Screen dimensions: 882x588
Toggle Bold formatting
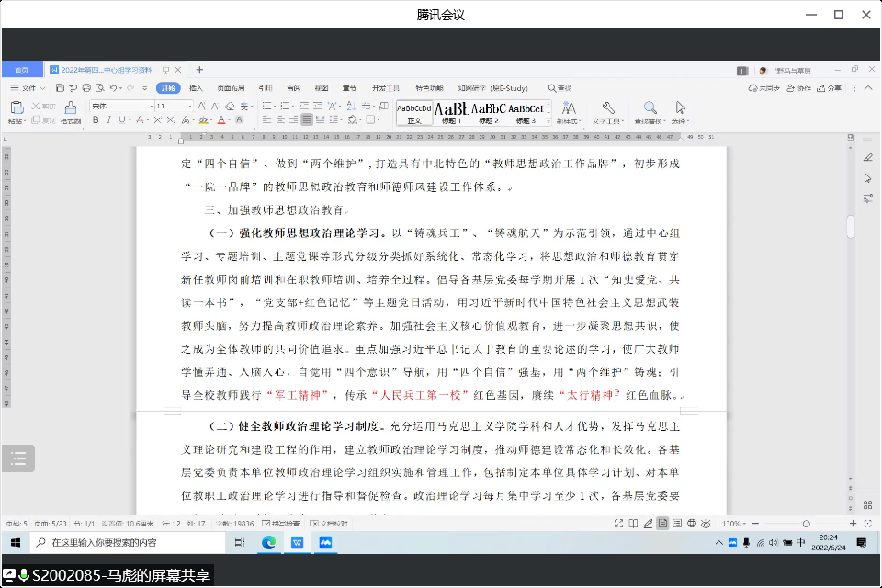tap(95, 120)
